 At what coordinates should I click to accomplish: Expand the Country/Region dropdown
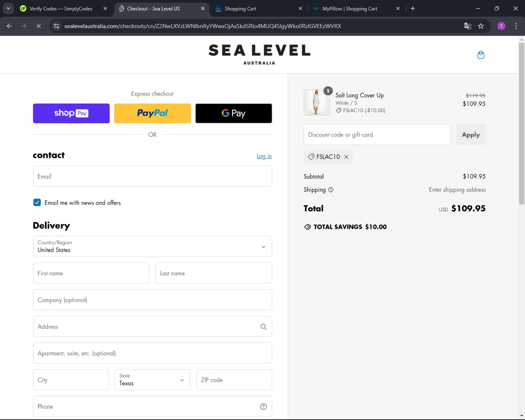[152, 246]
